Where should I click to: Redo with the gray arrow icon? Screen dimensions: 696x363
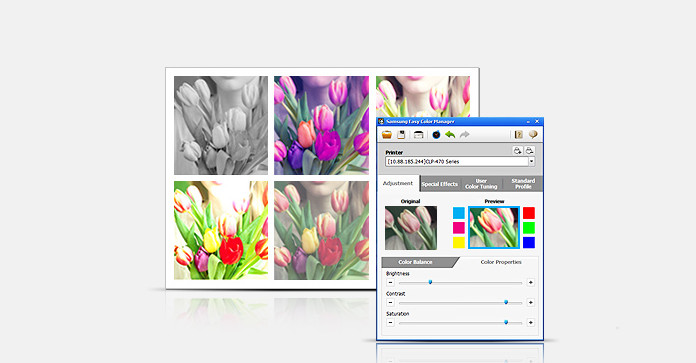tap(464, 134)
